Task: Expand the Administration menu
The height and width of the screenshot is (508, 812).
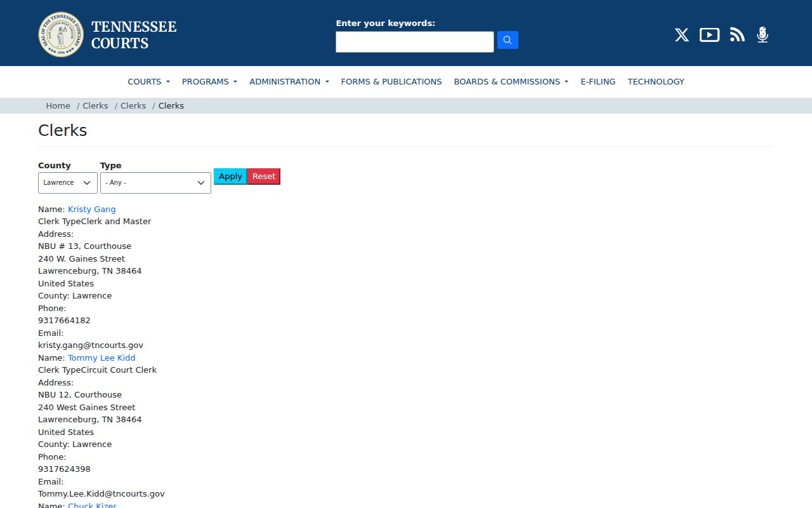Action: click(x=289, y=81)
